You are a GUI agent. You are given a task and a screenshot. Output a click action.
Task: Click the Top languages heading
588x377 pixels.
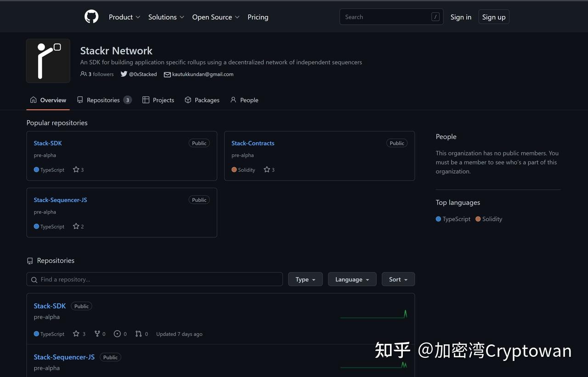[458, 203]
